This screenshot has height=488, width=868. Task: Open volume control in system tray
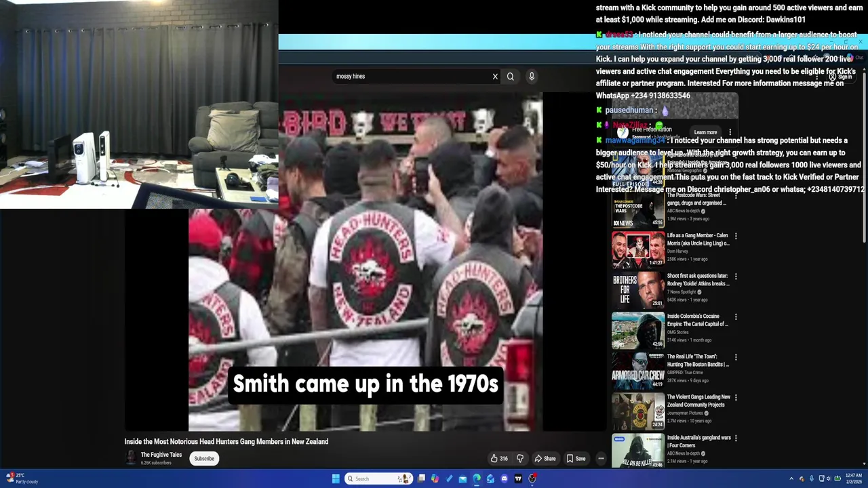(x=829, y=479)
